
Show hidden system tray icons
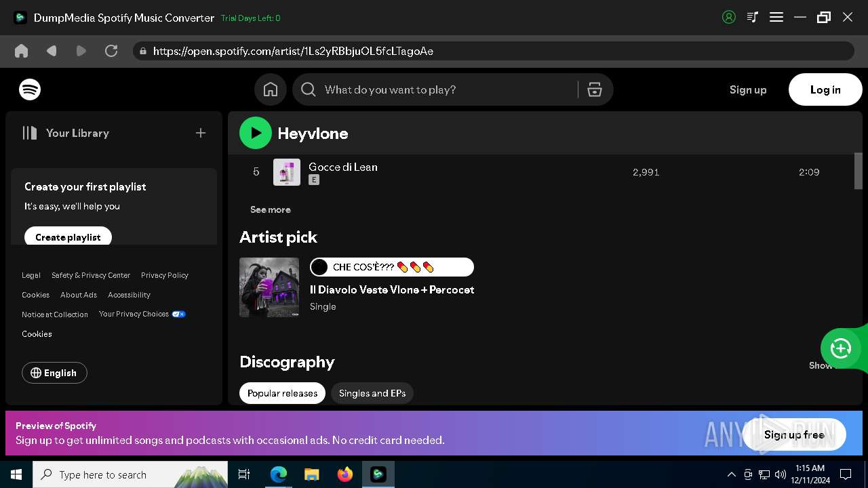pyautogui.click(x=731, y=474)
